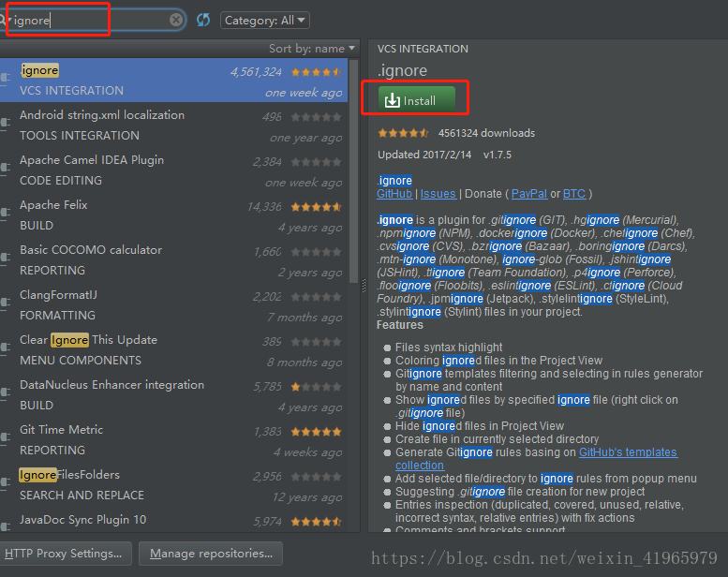728x577 pixels.
Task: Select Apache Felix plugin row
Action: pyautogui.click(x=173, y=215)
